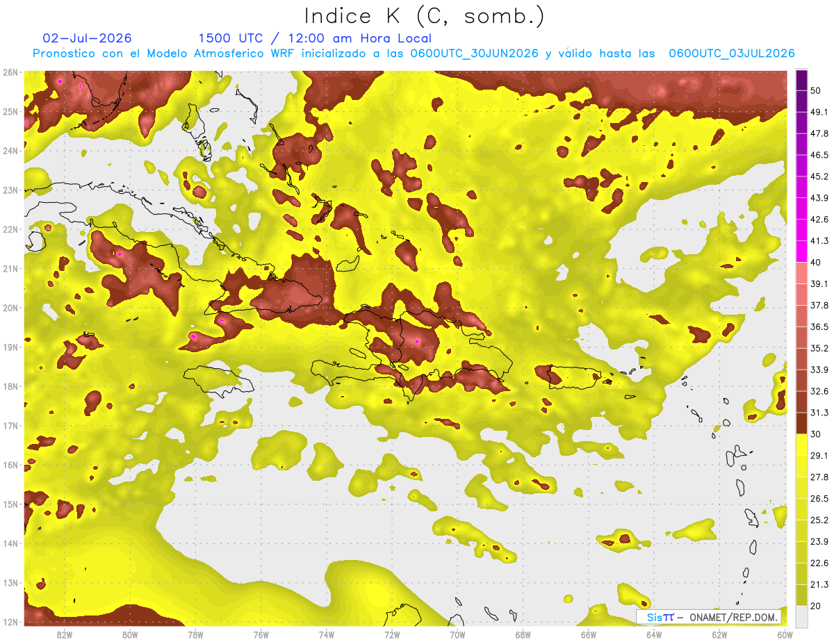Click the '31.3' color scale value

tap(819, 413)
